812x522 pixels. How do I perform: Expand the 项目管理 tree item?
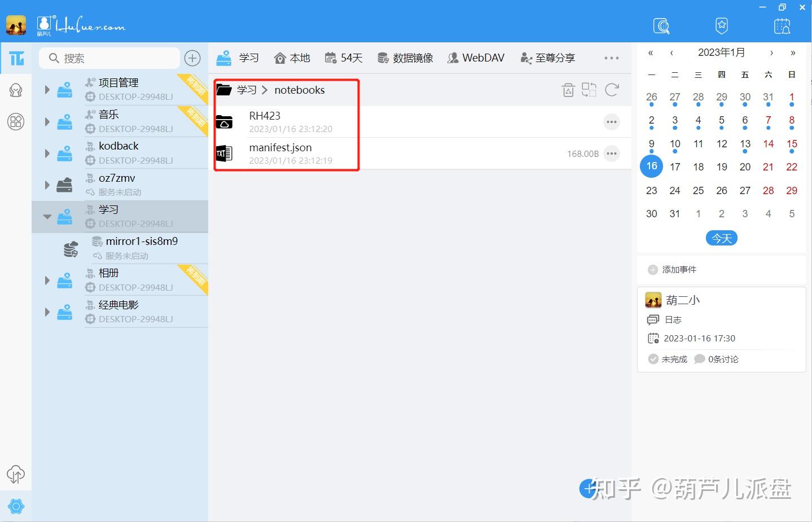pos(47,89)
